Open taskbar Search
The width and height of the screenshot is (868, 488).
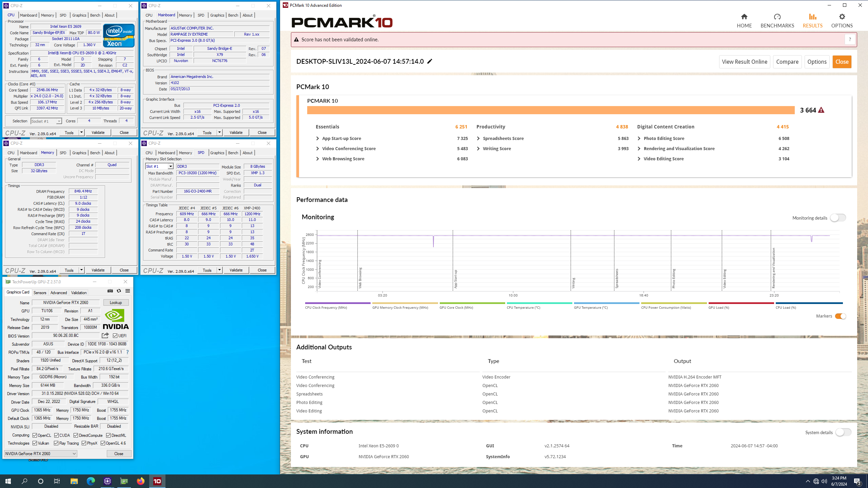[x=24, y=481]
